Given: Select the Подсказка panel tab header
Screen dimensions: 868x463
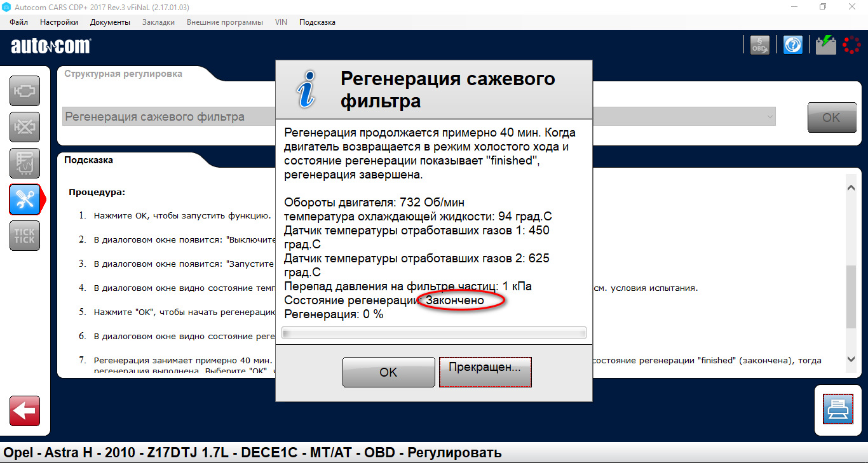Looking at the screenshot, I should click(x=88, y=160).
